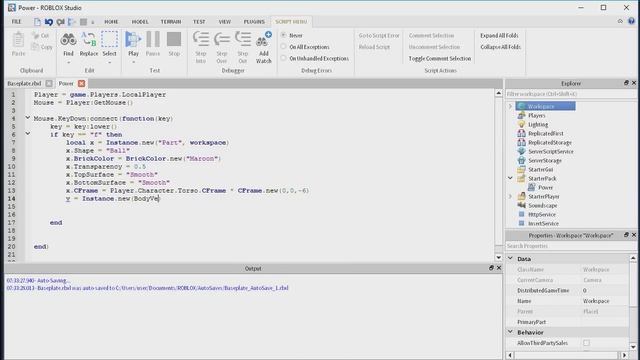Click Uncomment Selection
Image resolution: width=640 pixels, height=360 pixels.
[434, 47]
